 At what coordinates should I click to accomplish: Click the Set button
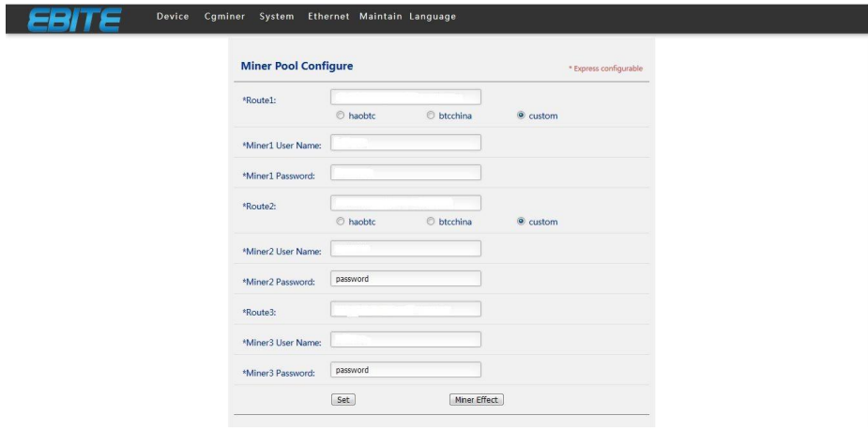[x=343, y=399]
